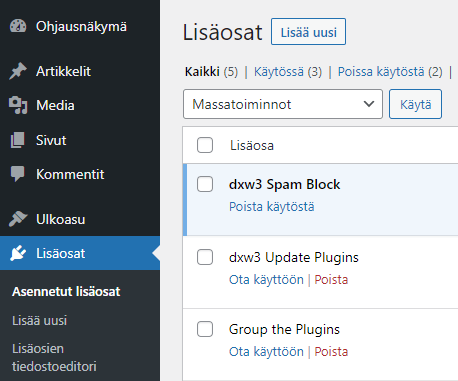Tick the Group the Plugins checkbox
Viewport: 458px width, 381px height.
pos(205,329)
